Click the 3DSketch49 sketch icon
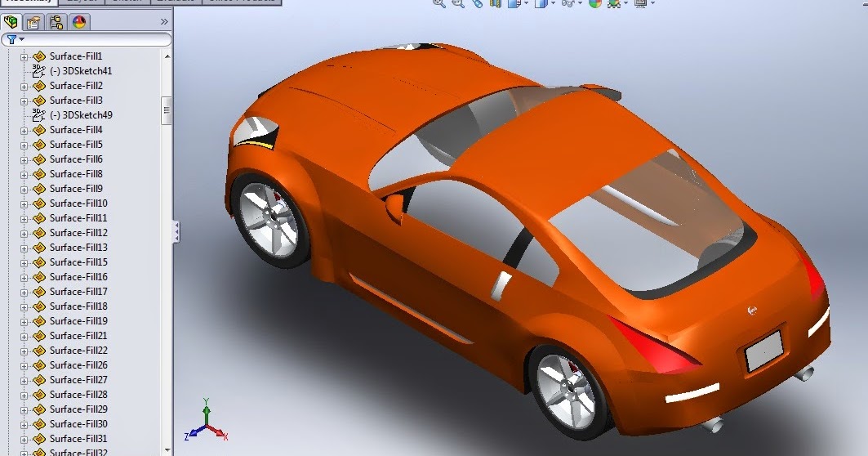 point(38,114)
